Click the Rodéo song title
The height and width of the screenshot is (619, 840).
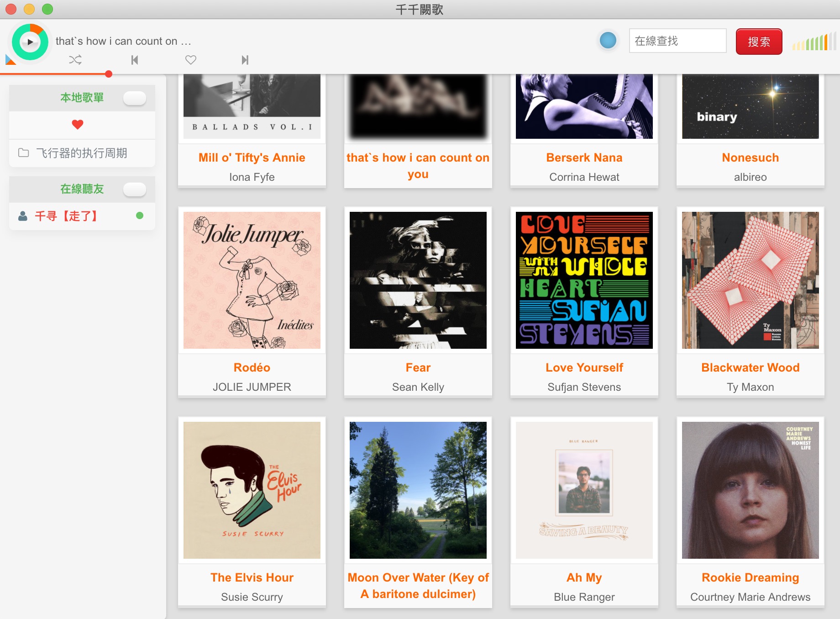[x=252, y=367]
